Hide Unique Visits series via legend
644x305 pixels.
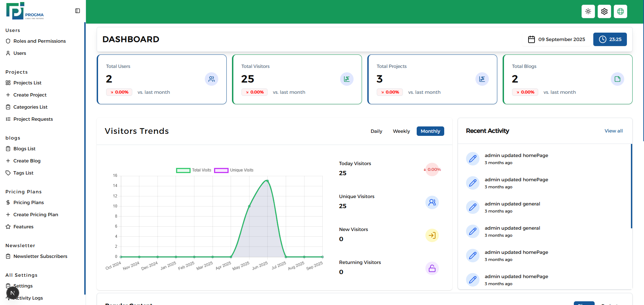point(221,170)
